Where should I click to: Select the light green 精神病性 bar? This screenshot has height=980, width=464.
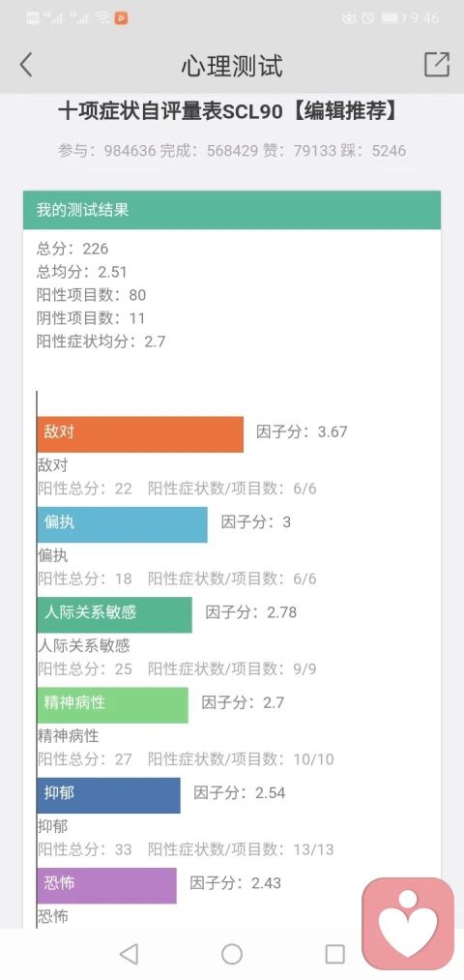coord(112,705)
